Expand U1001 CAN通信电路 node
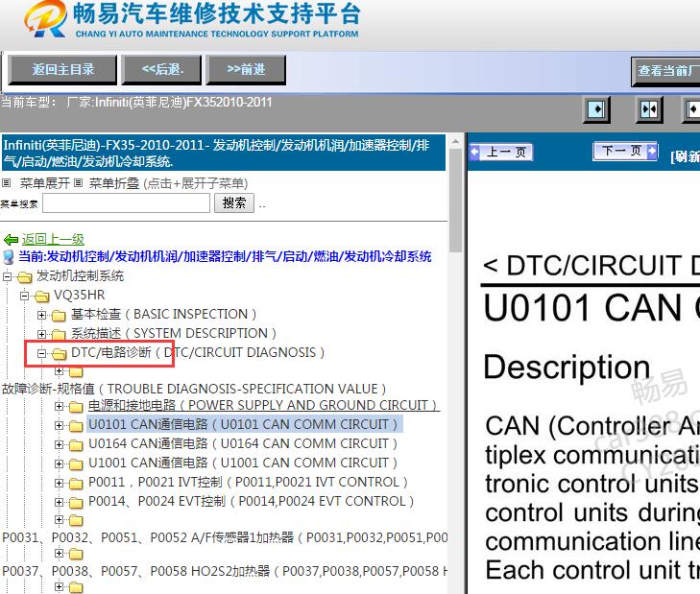The height and width of the screenshot is (594, 700). click(59, 463)
